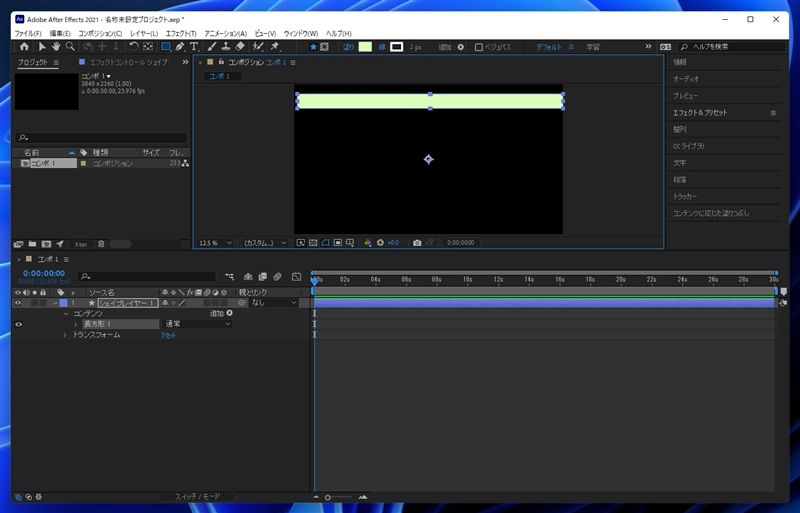The height and width of the screenshot is (513, 800).
Task: Enable the ベジェパス checkbox
Action: point(479,47)
